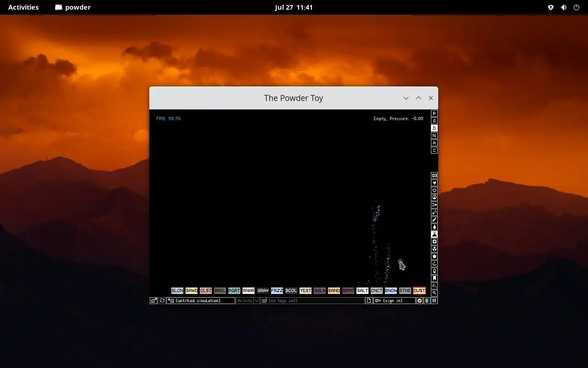588x368 pixels.
Task: Open element search with the magnifier icon
Action: tap(434, 293)
